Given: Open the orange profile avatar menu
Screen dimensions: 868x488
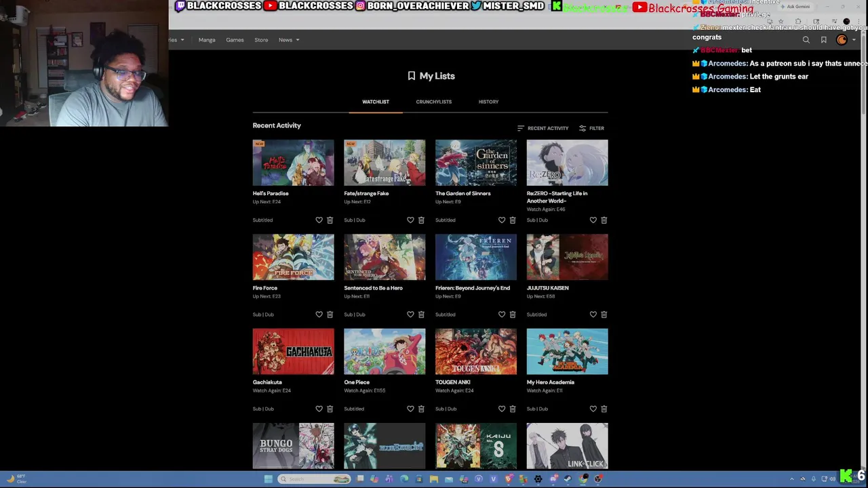Looking at the screenshot, I should [x=842, y=40].
